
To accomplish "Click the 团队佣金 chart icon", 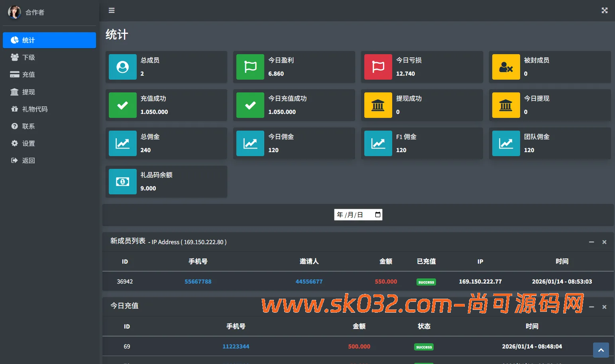I will click(x=506, y=143).
